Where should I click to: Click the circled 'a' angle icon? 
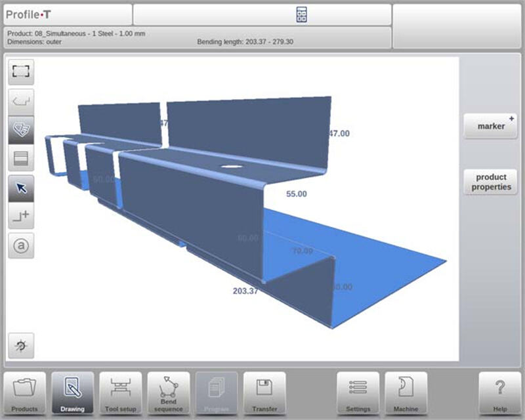(21, 245)
